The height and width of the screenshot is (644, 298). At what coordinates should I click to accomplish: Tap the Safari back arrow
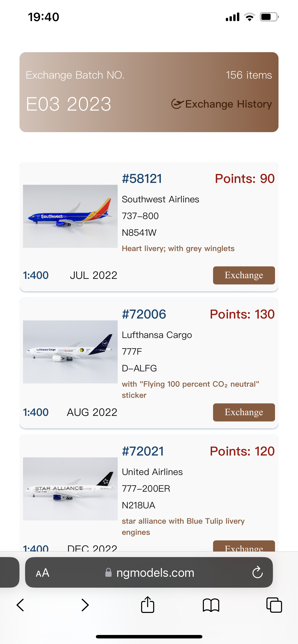(20, 605)
